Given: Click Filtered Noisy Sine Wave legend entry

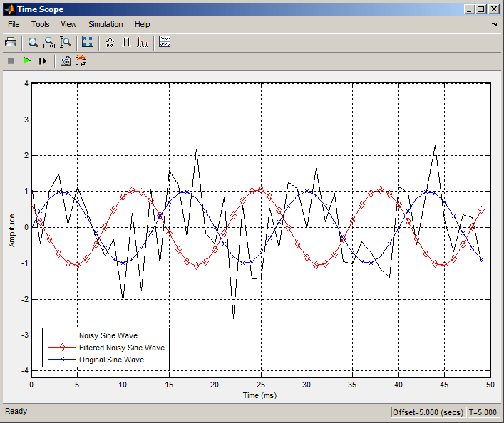Looking at the screenshot, I should coord(121,348).
